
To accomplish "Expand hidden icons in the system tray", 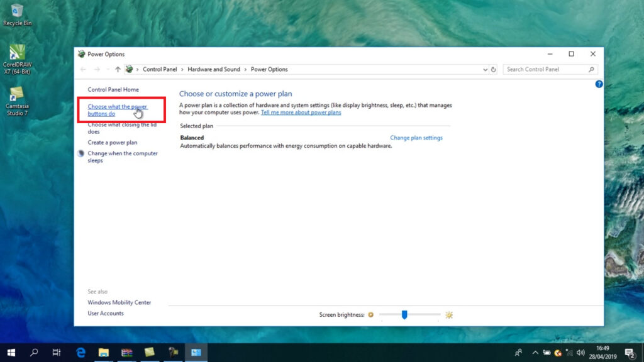I will point(535,353).
